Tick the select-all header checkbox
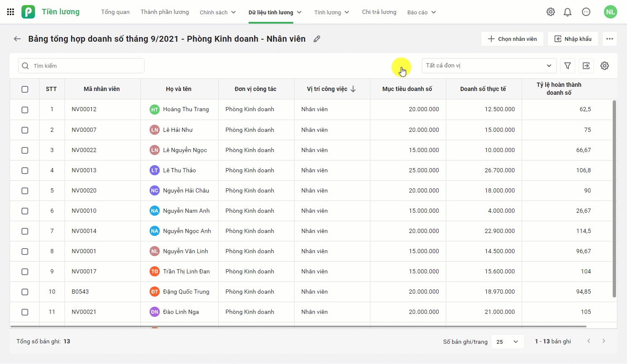 [x=25, y=89]
